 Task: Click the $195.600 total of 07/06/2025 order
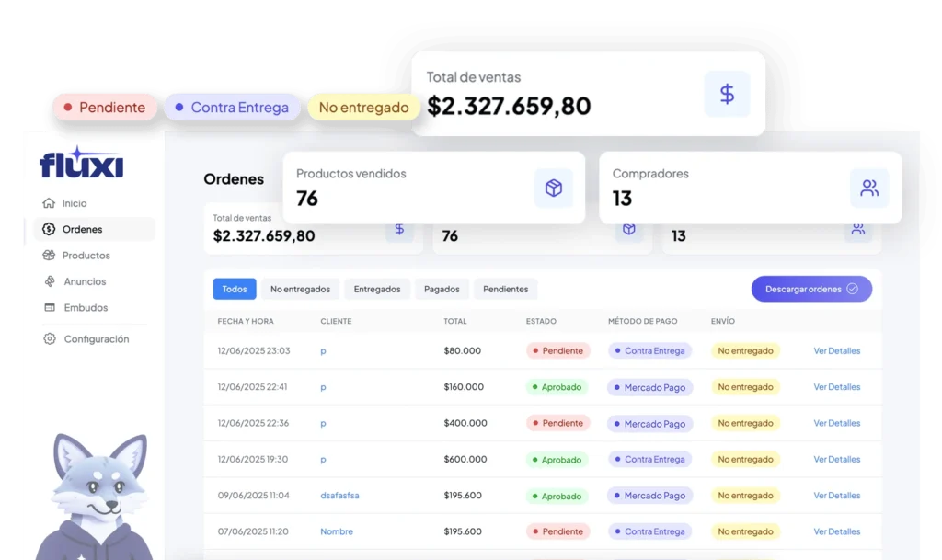(x=463, y=531)
